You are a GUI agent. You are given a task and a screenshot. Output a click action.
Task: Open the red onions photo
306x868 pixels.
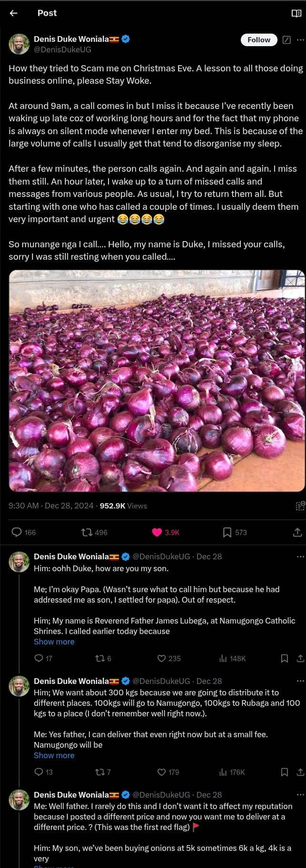[157, 380]
